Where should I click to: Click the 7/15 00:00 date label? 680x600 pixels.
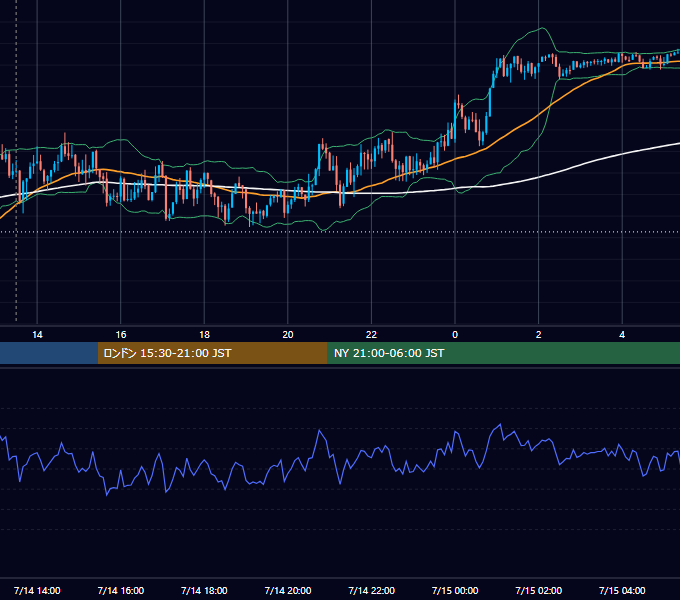[455, 590]
